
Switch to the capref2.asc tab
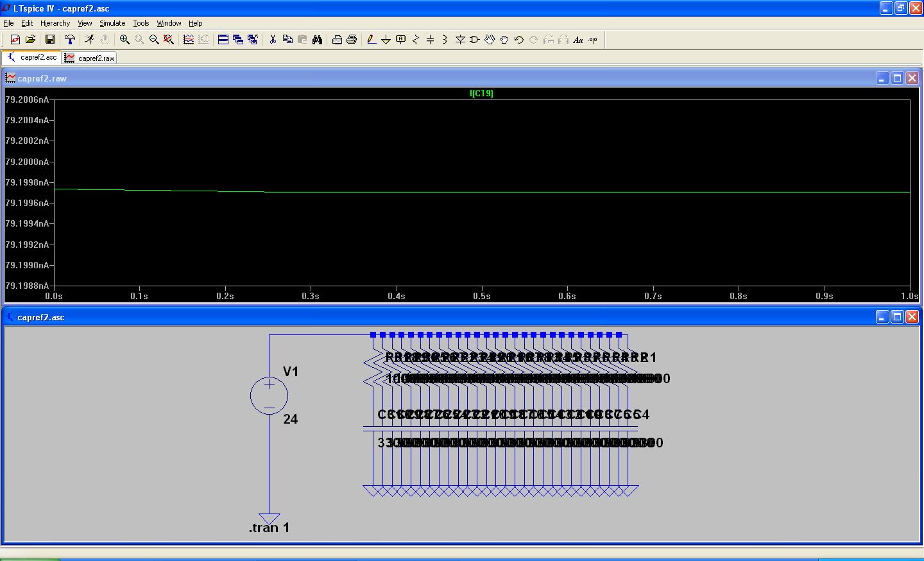click(33, 58)
